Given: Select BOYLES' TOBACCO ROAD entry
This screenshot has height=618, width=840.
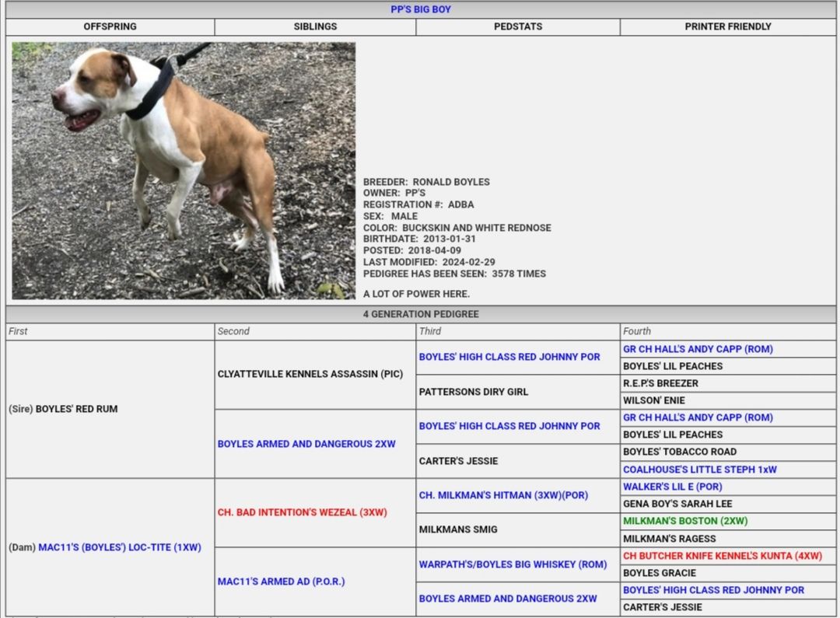Looking at the screenshot, I should coord(680,452).
